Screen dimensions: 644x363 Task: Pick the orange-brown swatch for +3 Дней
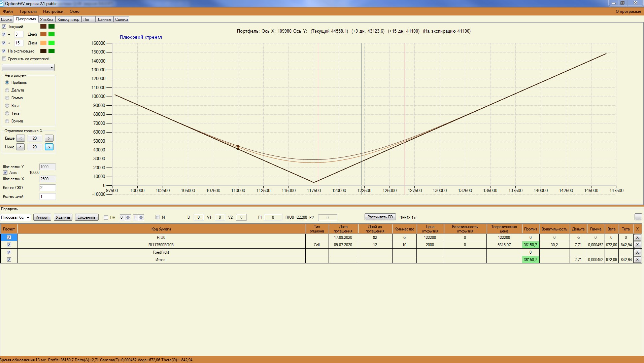point(43,34)
